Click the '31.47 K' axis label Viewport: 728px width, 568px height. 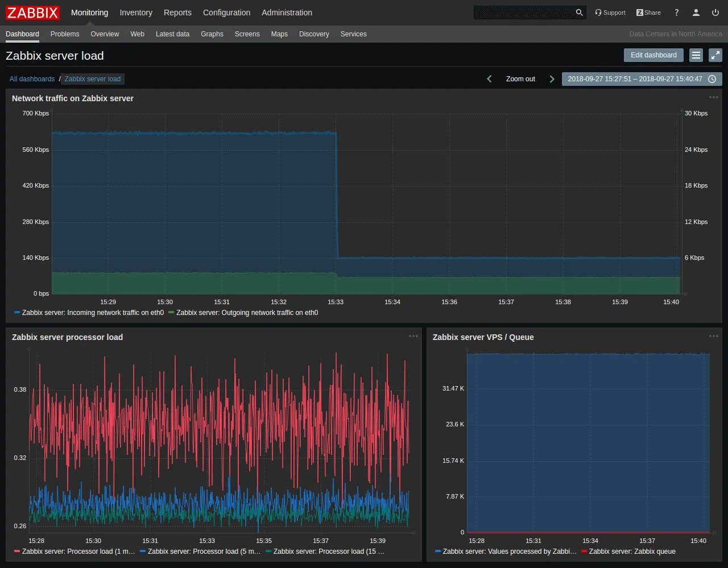tap(453, 388)
